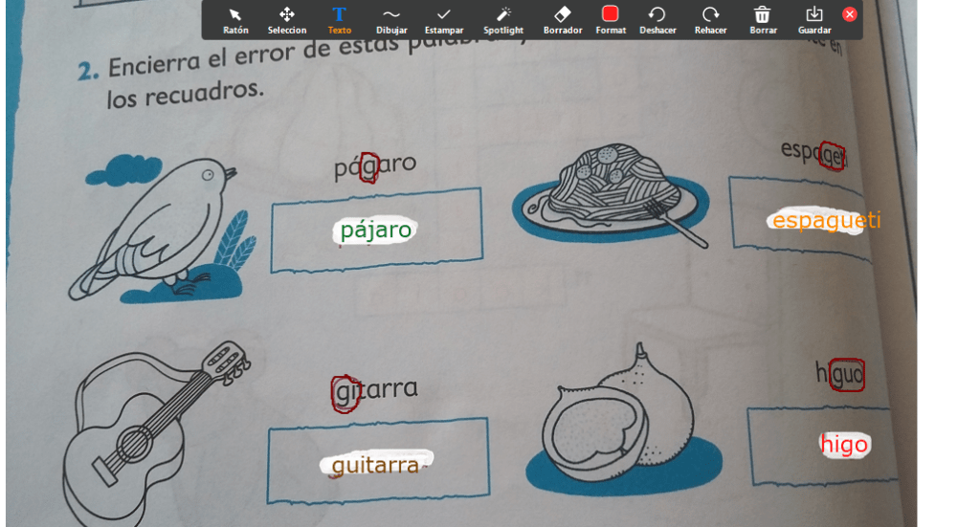Image resolution: width=980 pixels, height=527 pixels.
Task: Select the red 'higo' text annotation
Action: (x=845, y=444)
